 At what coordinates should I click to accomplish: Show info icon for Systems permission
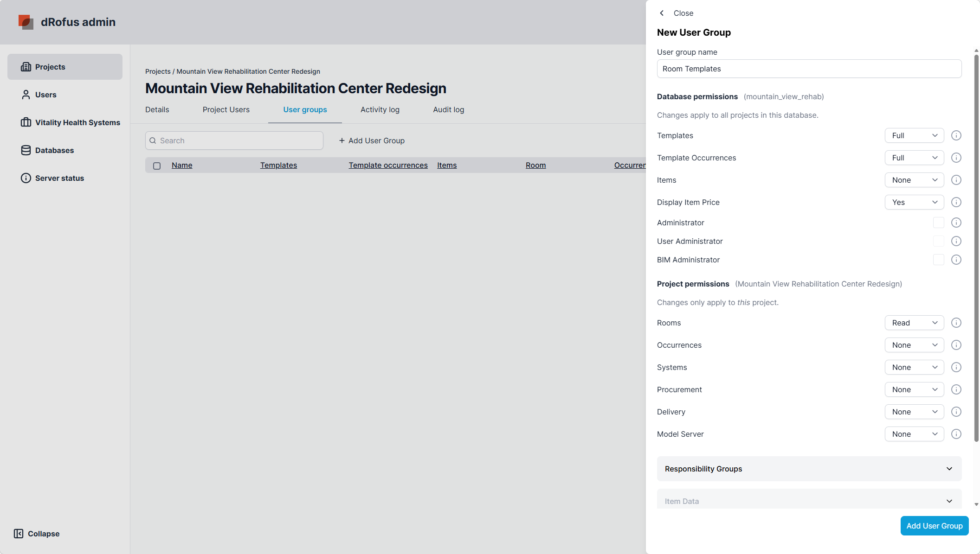point(956,367)
